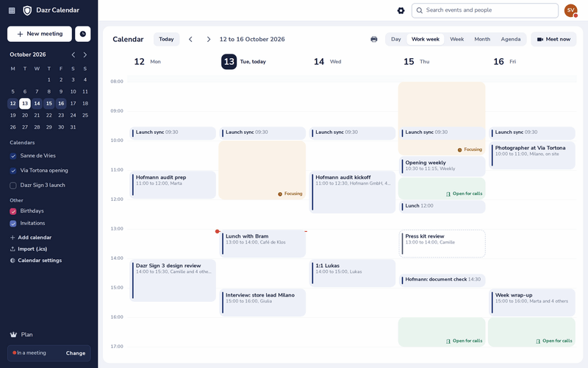The width and height of the screenshot is (588, 368).
Task: Jump to Today
Action: (166, 40)
